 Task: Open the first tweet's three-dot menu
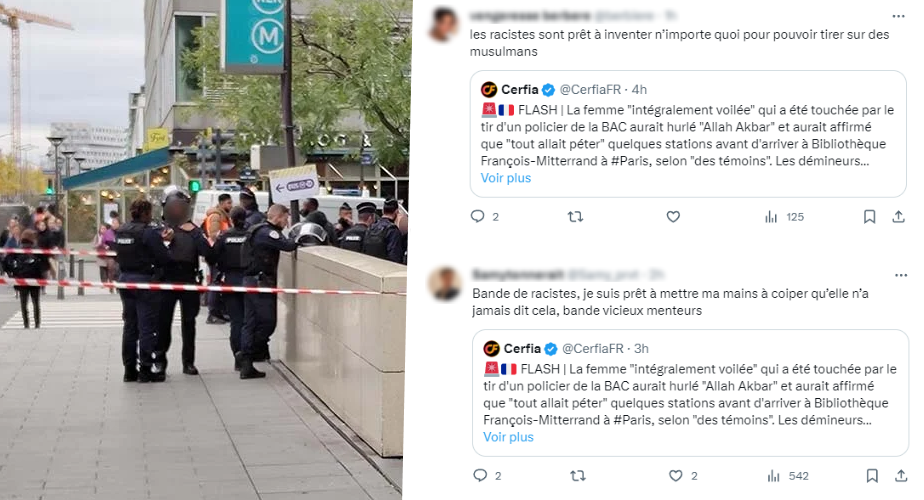[898, 16]
